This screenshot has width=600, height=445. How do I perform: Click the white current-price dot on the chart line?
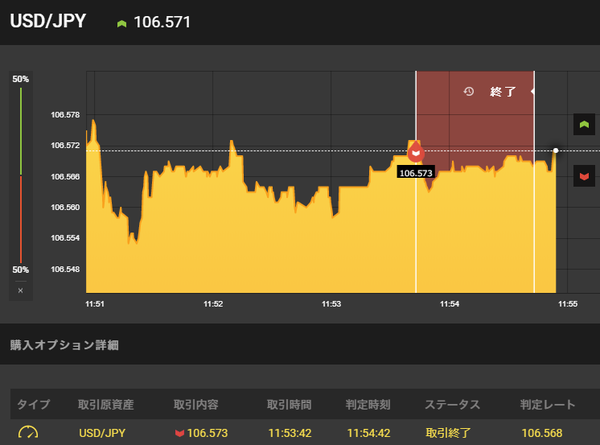coord(556,150)
